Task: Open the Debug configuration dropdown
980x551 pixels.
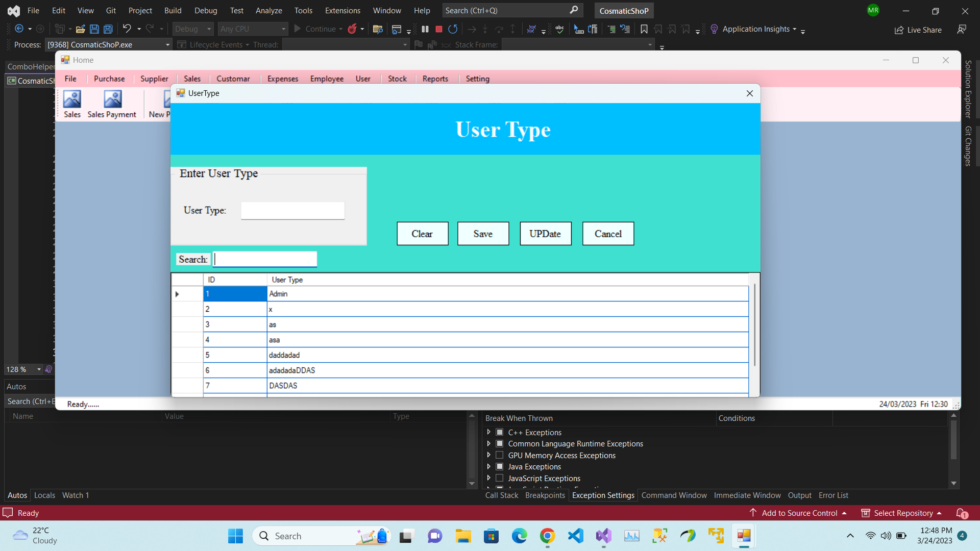Action: [x=193, y=29]
